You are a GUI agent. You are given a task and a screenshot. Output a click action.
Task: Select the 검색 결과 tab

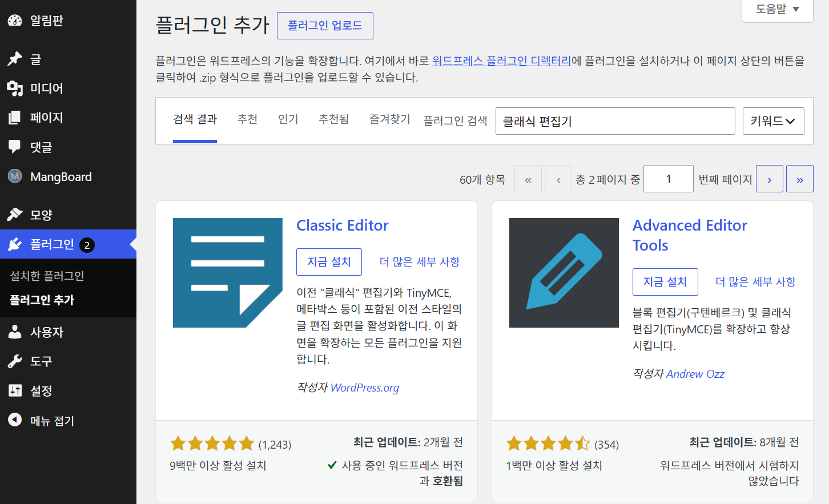coord(195,119)
